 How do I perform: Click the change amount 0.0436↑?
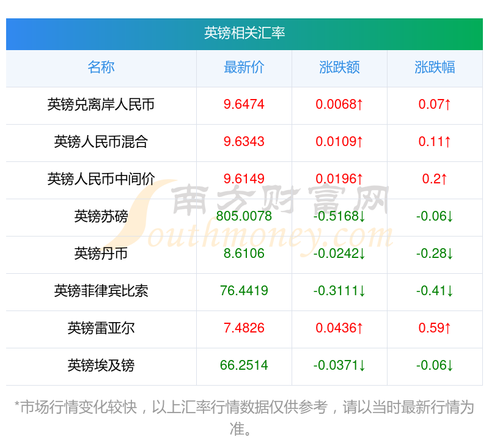point(339,328)
